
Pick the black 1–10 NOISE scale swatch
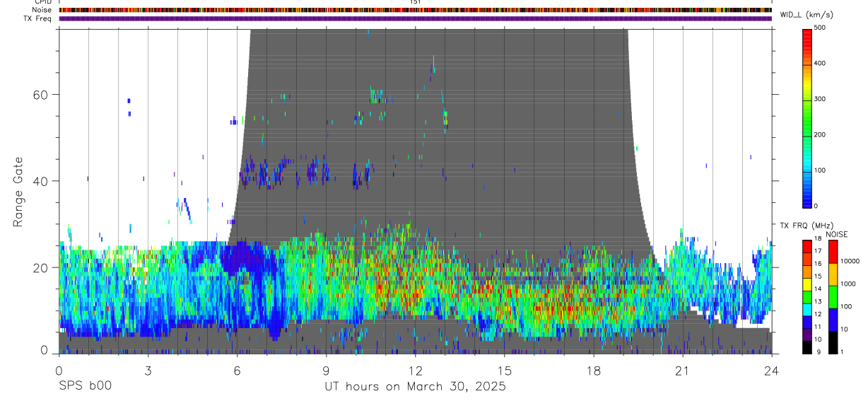pos(832,342)
